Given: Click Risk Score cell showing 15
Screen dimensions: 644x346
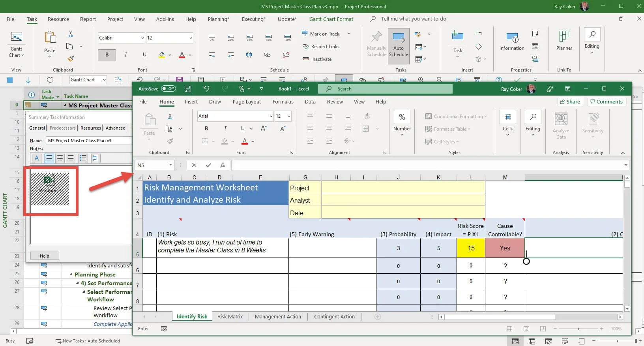Looking at the screenshot, I should tap(471, 248).
